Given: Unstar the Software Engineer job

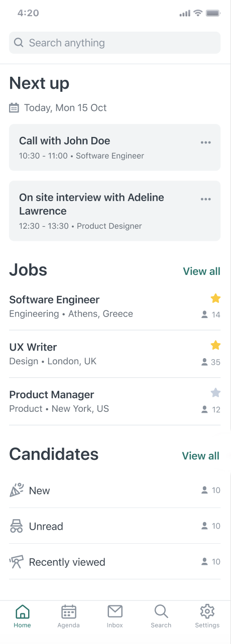Looking at the screenshot, I should click(215, 298).
